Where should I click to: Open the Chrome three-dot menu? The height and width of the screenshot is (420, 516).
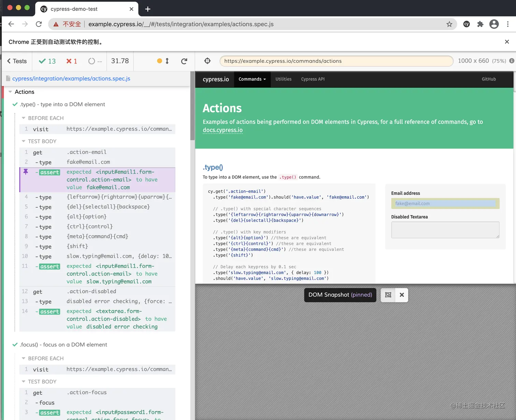(x=508, y=24)
